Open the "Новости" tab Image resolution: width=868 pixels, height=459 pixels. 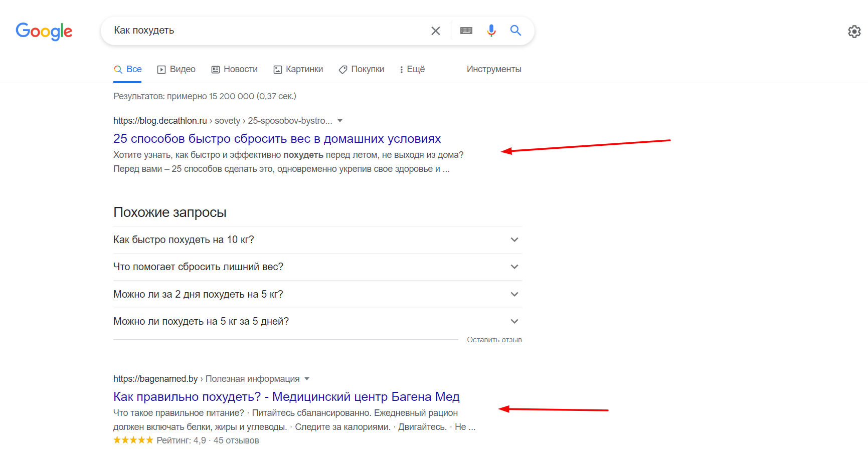(x=235, y=69)
